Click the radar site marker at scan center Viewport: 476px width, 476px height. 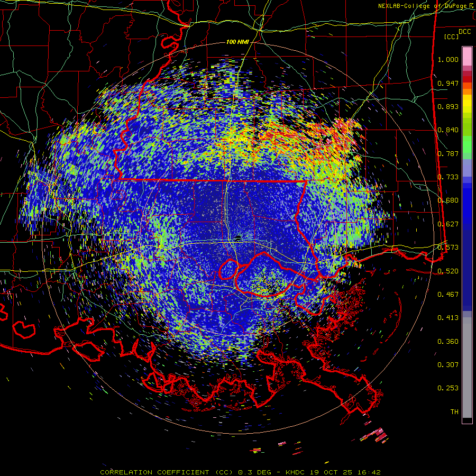click(x=239, y=237)
